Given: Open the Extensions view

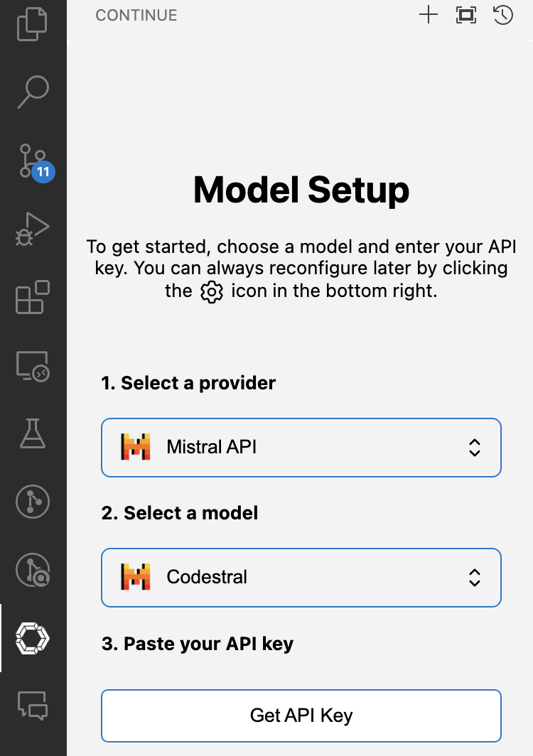Looking at the screenshot, I should (x=33, y=298).
